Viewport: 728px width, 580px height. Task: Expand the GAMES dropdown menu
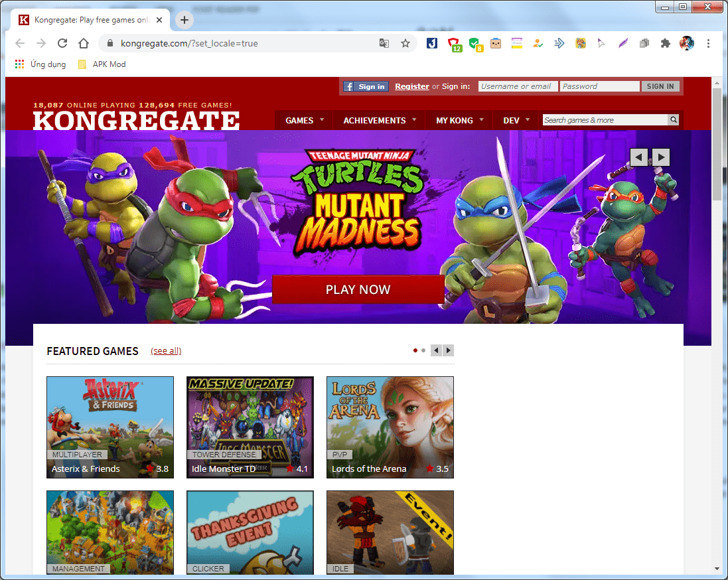point(304,120)
